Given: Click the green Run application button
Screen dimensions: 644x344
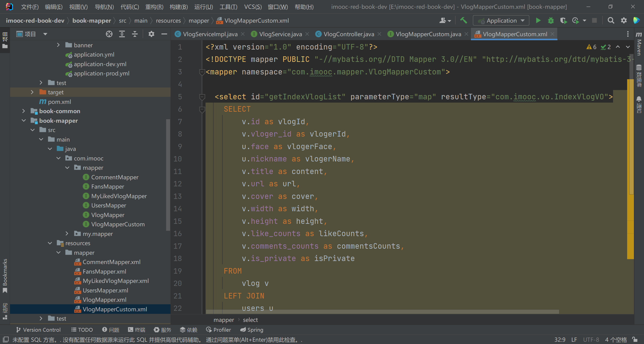Looking at the screenshot, I should 538,21.
